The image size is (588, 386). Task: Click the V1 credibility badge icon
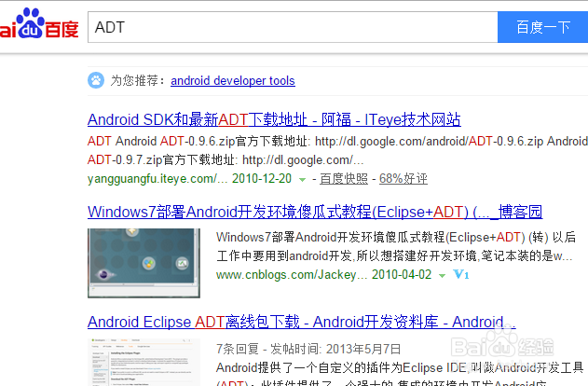(x=461, y=275)
